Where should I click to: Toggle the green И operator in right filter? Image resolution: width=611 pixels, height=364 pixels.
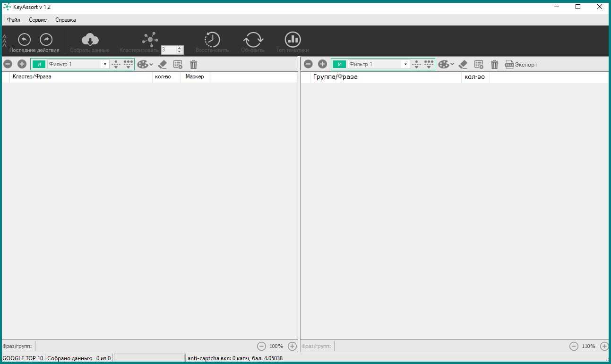(339, 64)
